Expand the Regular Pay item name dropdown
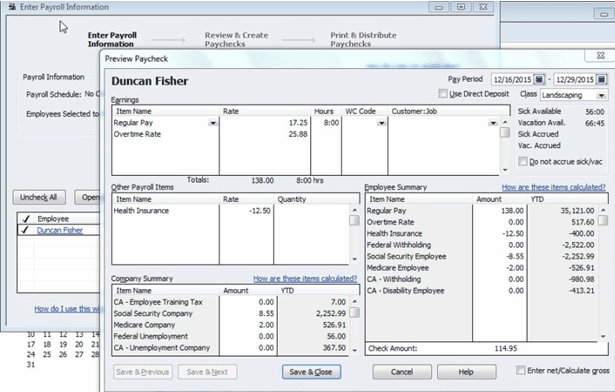 [x=213, y=123]
